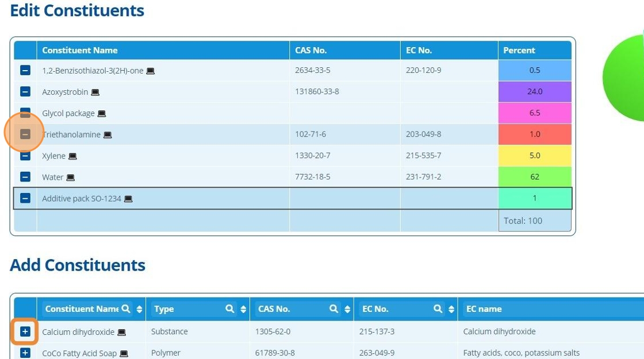
Task: Open info icon beside Calcium dihydroxide
Action: 121,333
